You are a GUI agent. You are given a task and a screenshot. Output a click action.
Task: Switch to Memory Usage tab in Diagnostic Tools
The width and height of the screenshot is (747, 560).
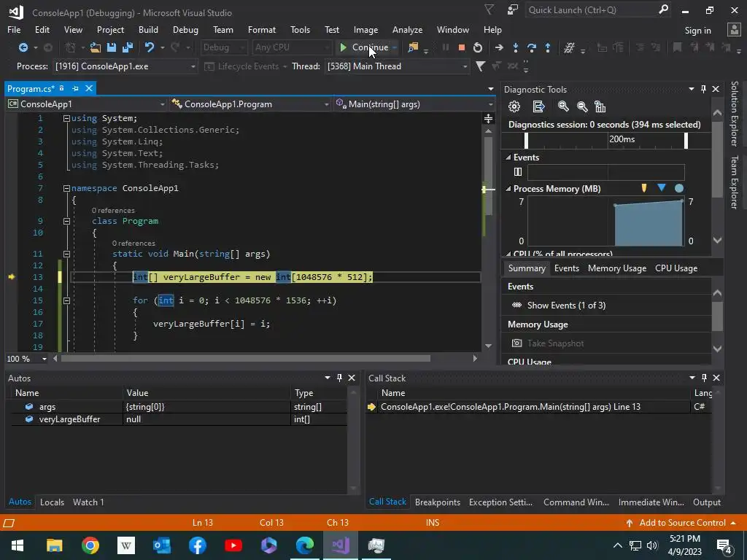coord(617,268)
